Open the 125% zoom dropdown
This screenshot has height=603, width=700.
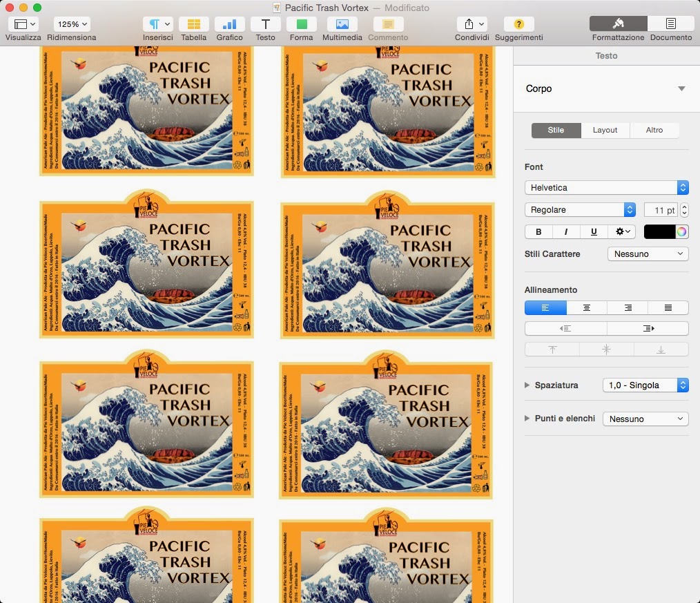pyautogui.click(x=72, y=24)
